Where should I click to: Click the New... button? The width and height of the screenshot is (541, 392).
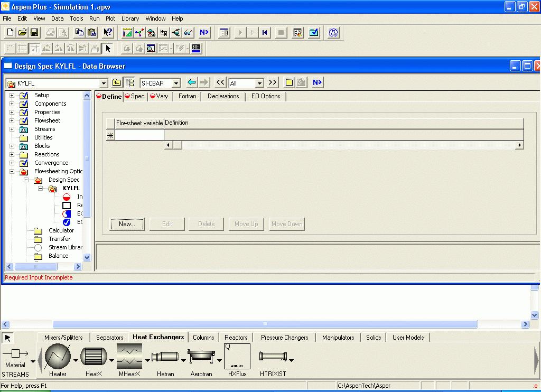127,224
